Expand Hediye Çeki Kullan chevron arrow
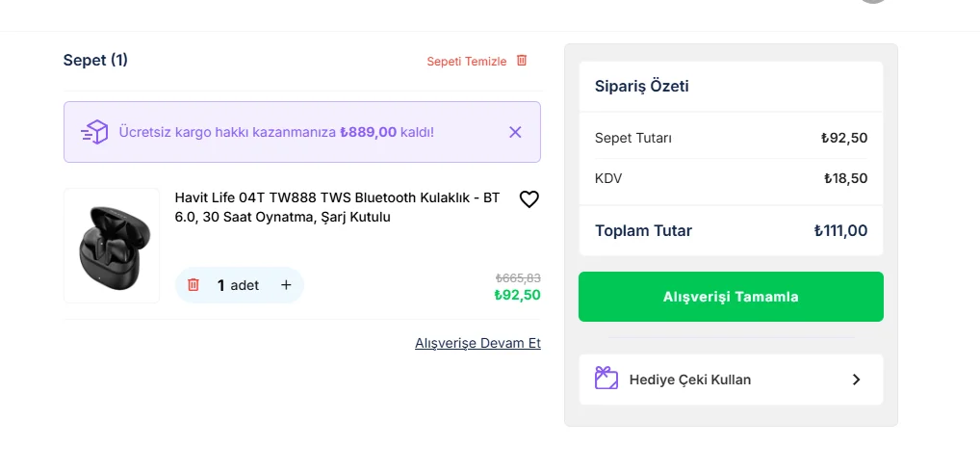 856,380
